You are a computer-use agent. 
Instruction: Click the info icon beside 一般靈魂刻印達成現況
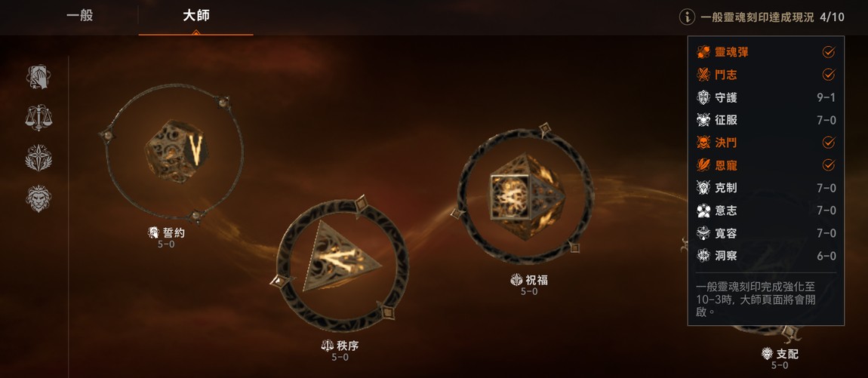[686, 17]
